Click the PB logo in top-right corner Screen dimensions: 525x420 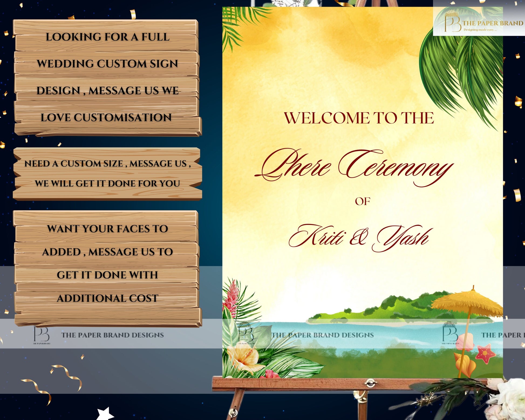coord(452,24)
